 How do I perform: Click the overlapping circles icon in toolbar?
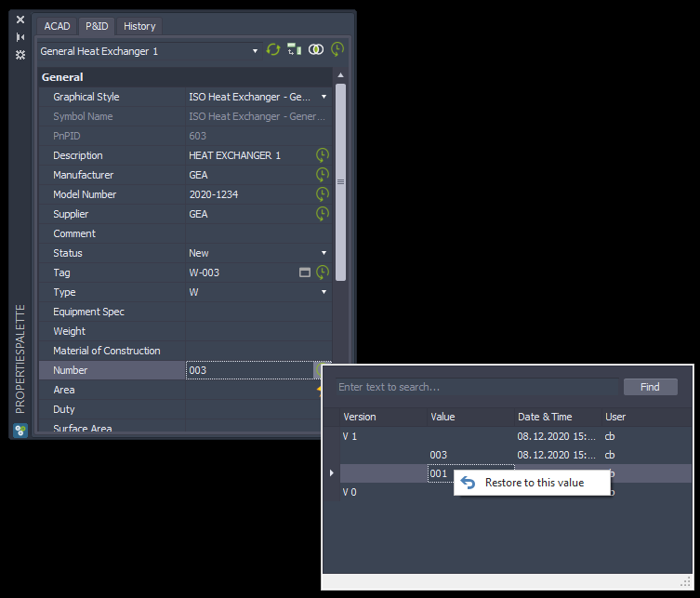316,50
